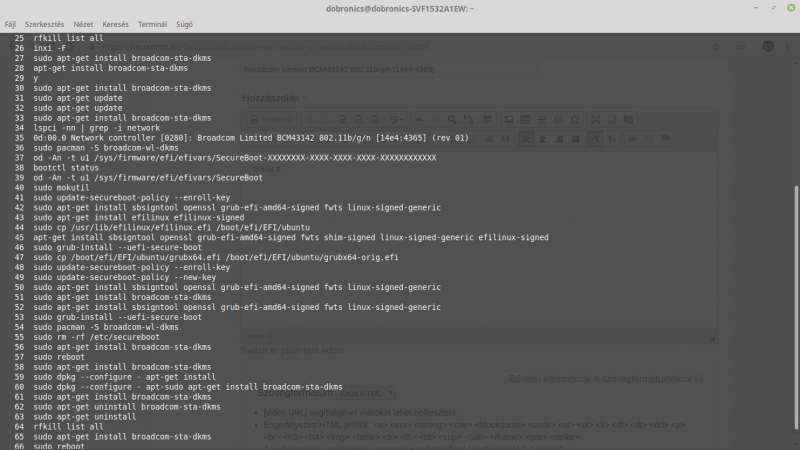Viewport: 800px width, 450px height.
Task: Click the Insert Table icon in the browser editor
Action: pyautogui.click(x=525, y=119)
